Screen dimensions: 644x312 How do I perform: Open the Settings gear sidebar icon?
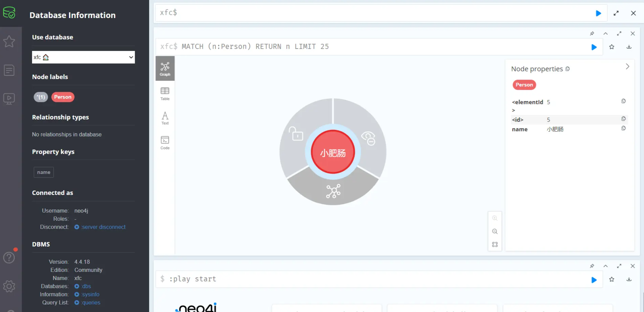pyautogui.click(x=9, y=286)
